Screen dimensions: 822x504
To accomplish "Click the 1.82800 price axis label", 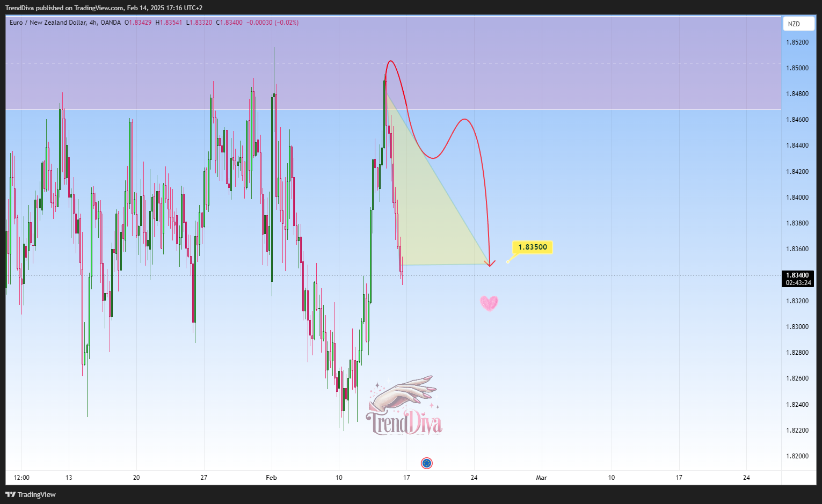I will (x=797, y=353).
